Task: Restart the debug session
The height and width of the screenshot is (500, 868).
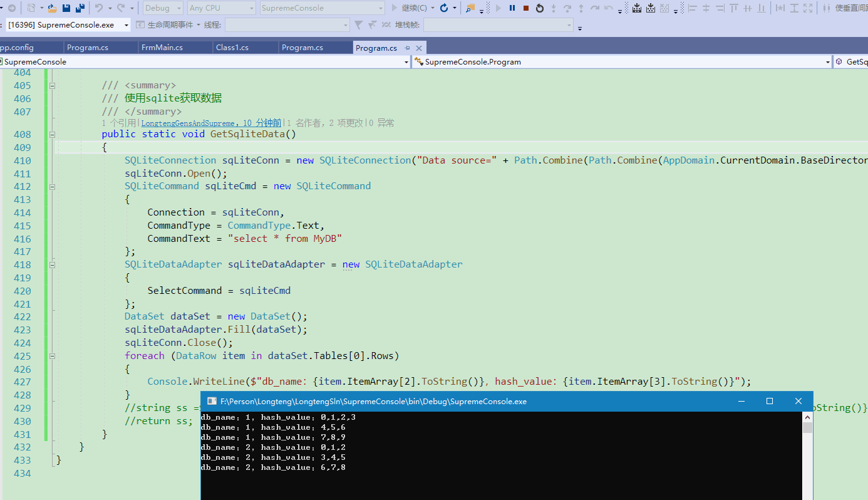Action: (x=540, y=8)
